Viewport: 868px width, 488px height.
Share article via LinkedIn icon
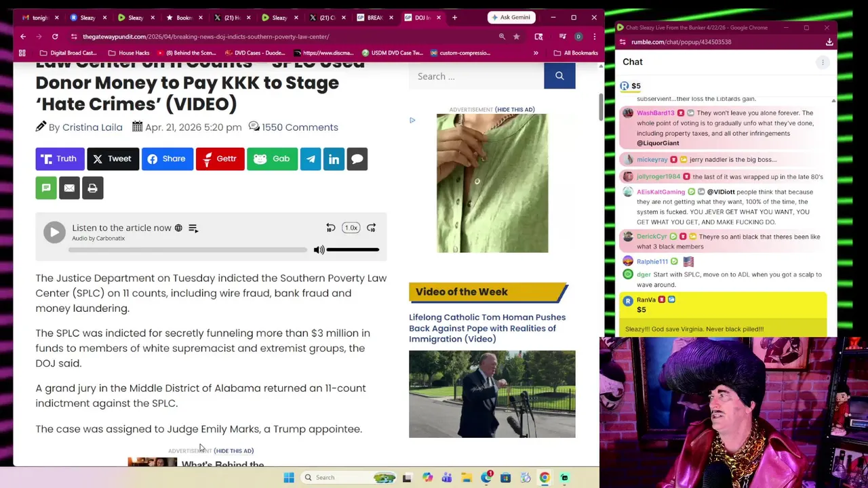[334, 159]
